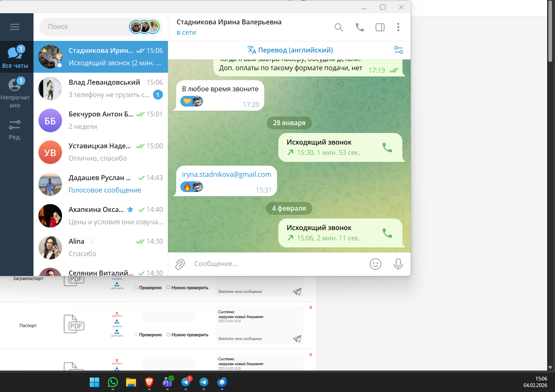Click the "В любое время звоните" message
This screenshot has width=555, height=392.
(220, 89)
